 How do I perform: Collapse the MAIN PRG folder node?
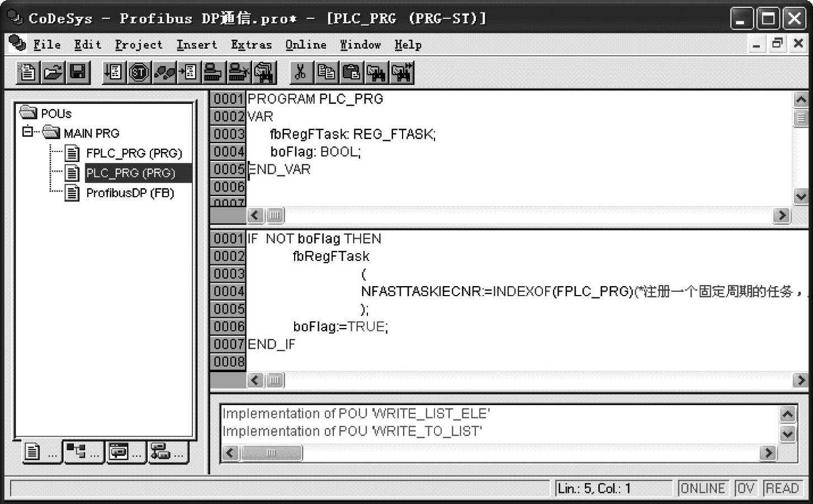click(x=27, y=132)
